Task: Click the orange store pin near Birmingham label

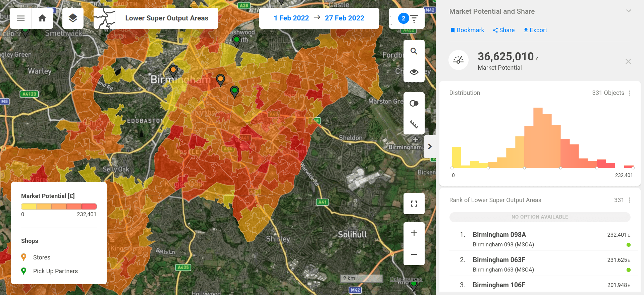Action: tap(173, 71)
